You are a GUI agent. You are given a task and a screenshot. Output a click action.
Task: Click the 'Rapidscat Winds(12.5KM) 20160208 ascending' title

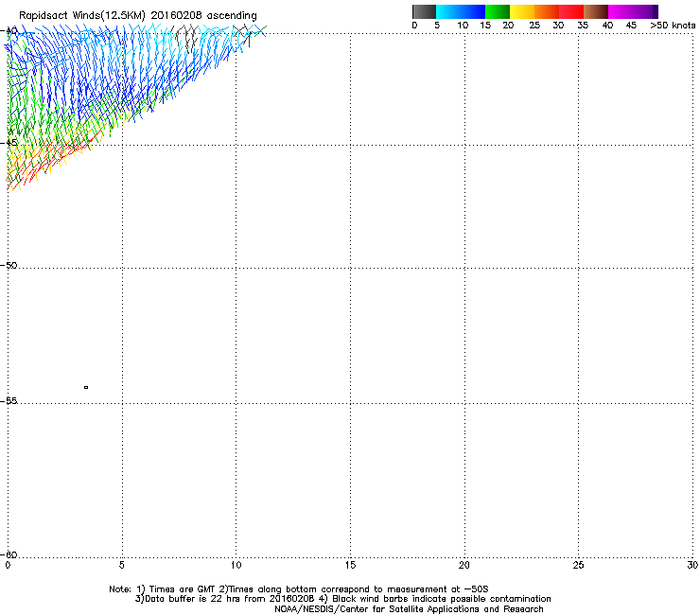(138, 16)
